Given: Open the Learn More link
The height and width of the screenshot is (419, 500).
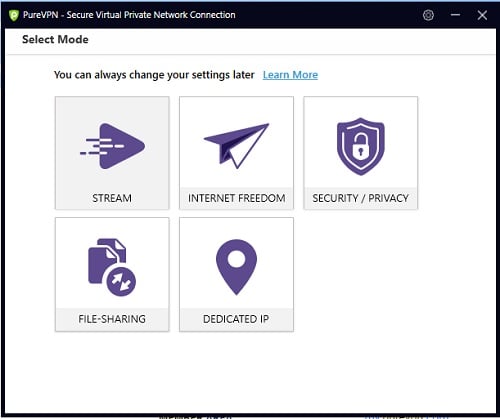Looking at the screenshot, I should (x=290, y=75).
